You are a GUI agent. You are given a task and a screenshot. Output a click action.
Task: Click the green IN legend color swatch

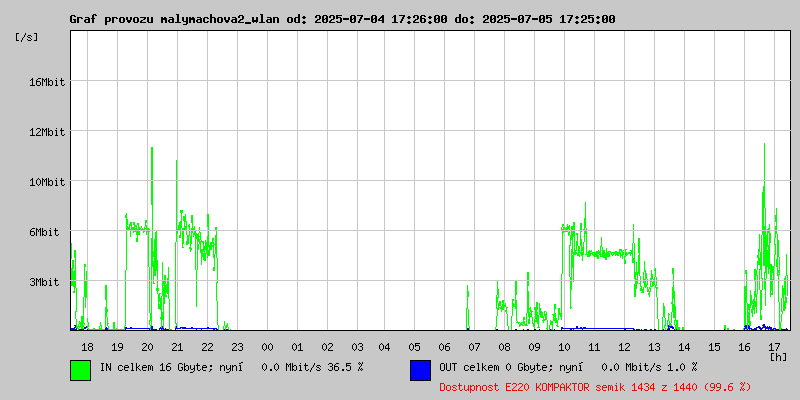pos(81,370)
